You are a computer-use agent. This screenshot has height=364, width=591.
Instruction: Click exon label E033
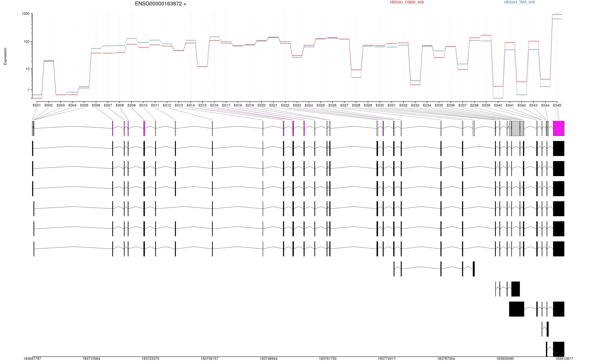[x=415, y=105]
